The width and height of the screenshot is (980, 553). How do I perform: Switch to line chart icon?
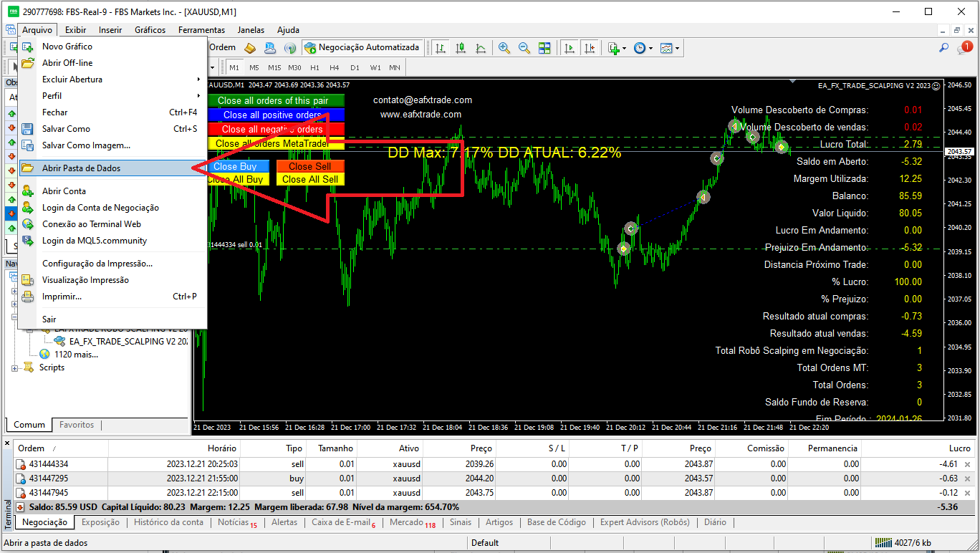click(481, 48)
